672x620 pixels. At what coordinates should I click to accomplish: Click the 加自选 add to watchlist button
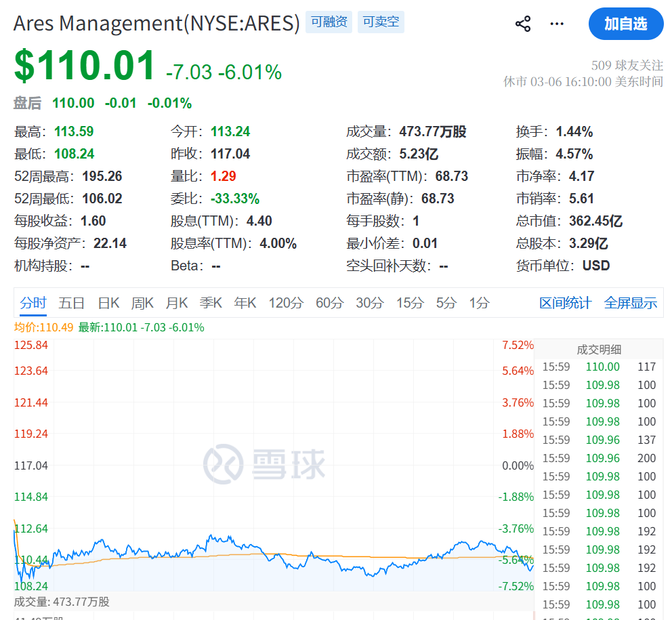[x=625, y=24]
